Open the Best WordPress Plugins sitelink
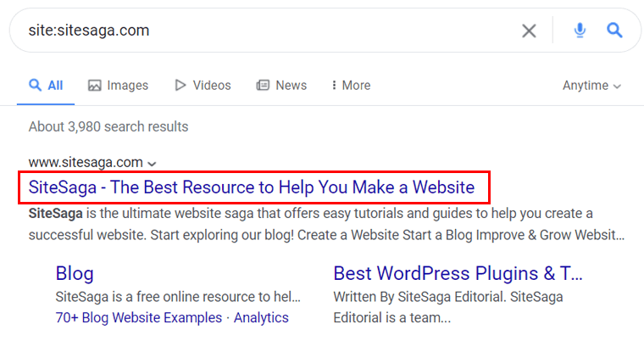 point(458,273)
